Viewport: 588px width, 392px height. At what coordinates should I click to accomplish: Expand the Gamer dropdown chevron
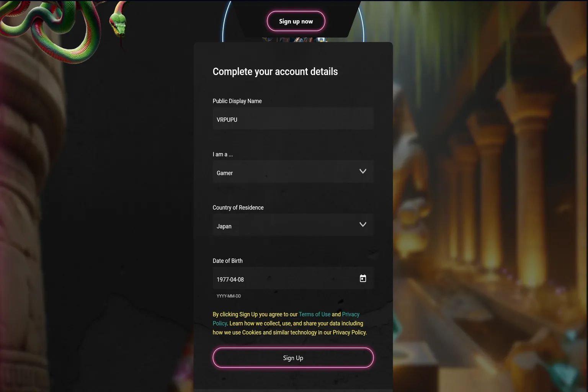[x=363, y=171]
